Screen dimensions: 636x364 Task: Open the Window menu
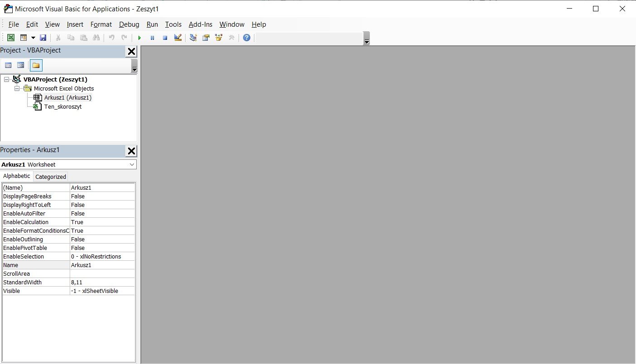pos(232,24)
